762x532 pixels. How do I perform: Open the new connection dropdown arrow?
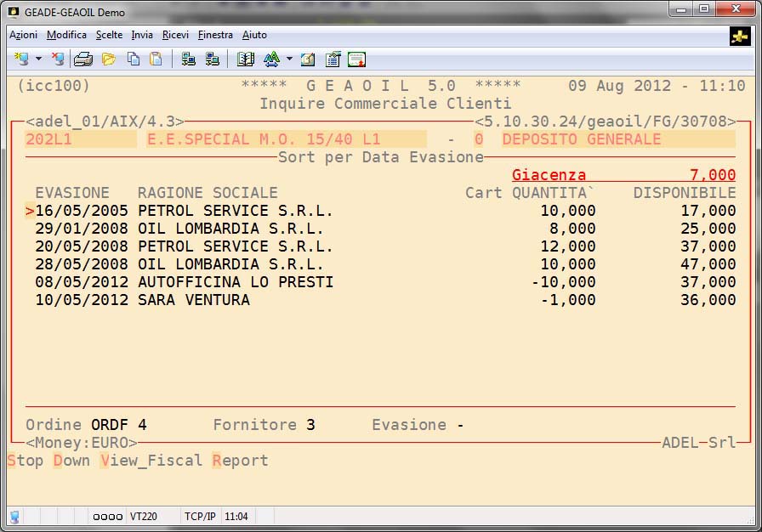click(38, 59)
